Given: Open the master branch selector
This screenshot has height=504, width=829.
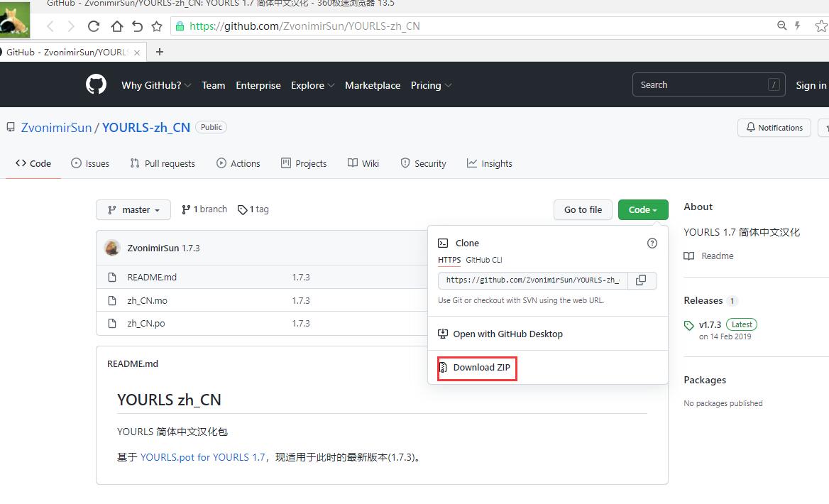Looking at the screenshot, I should 133,209.
